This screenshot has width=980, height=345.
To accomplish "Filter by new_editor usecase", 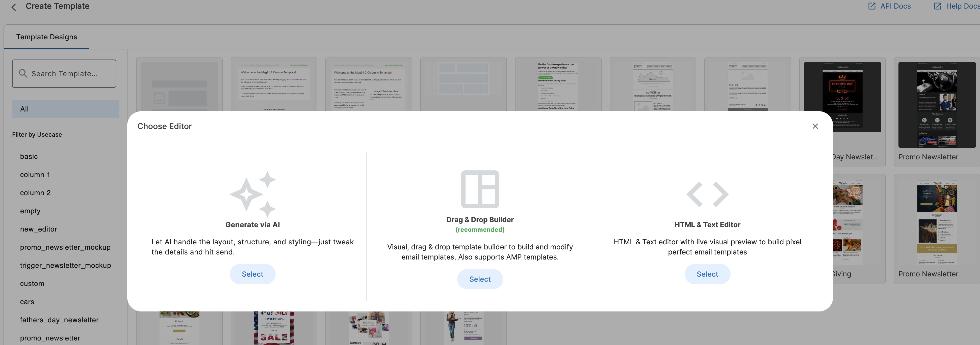I will (x=38, y=229).
